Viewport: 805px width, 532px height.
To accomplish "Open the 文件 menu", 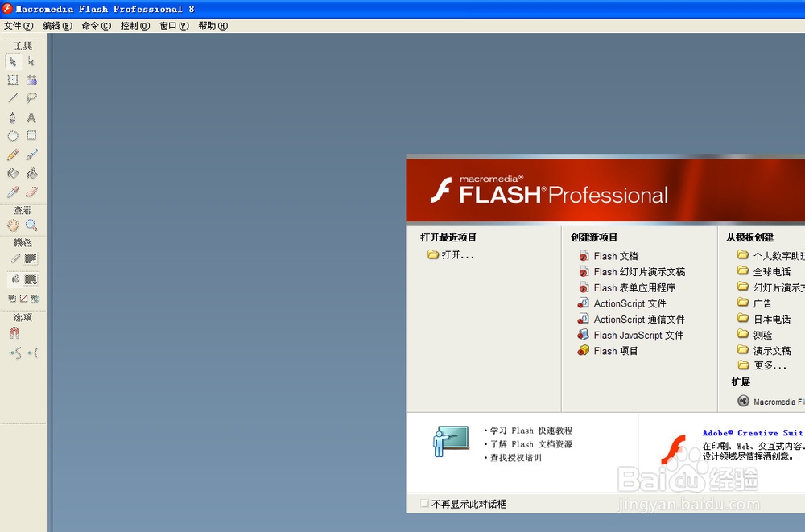I will [19, 26].
